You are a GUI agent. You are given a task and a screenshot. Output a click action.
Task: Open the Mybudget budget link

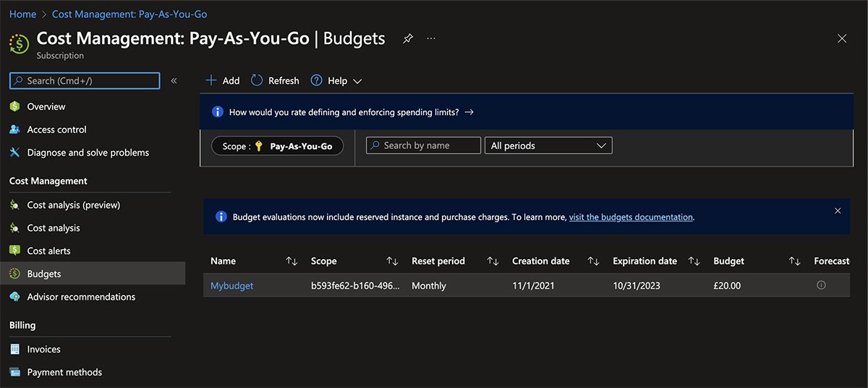(231, 286)
